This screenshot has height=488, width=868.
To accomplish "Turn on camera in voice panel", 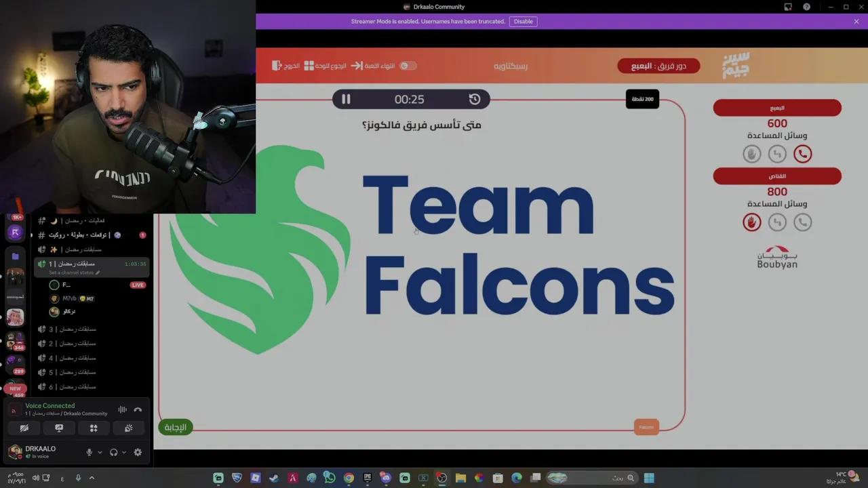I will point(24,428).
